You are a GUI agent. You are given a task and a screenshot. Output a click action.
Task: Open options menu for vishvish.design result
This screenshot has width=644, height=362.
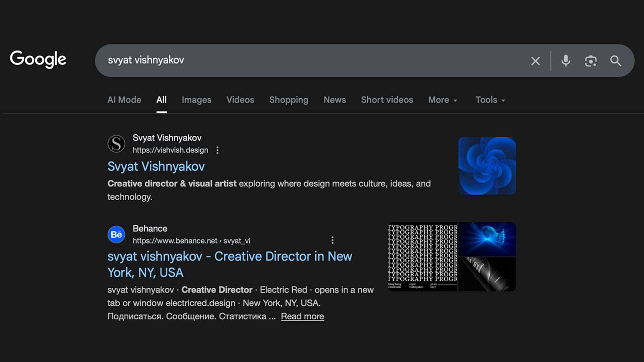tap(217, 150)
